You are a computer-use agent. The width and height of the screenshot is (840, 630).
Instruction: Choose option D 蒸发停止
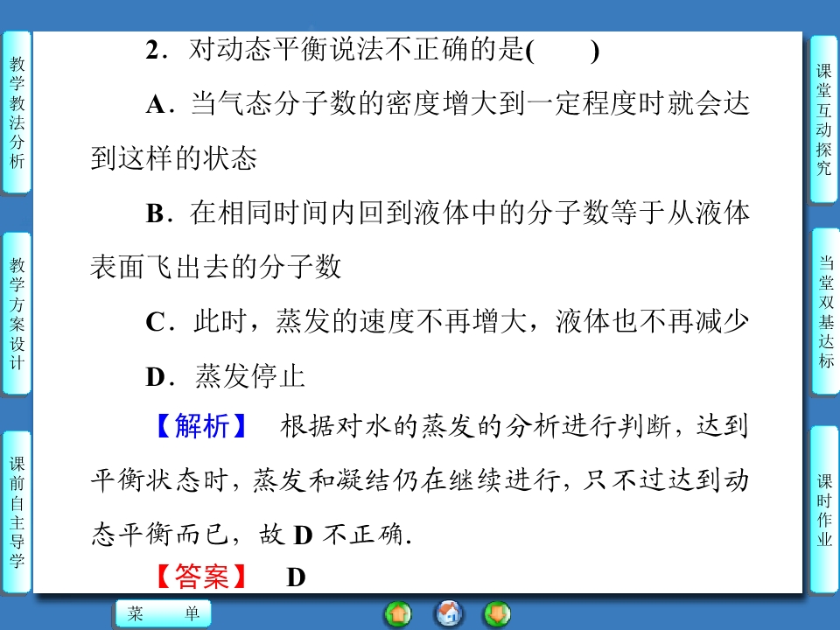224,376
